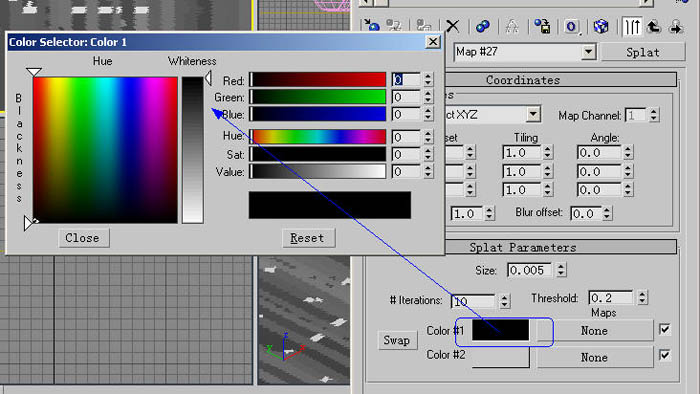Click the Sat value input field
The width and height of the screenshot is (700, 394).
[x=406, y=154]
